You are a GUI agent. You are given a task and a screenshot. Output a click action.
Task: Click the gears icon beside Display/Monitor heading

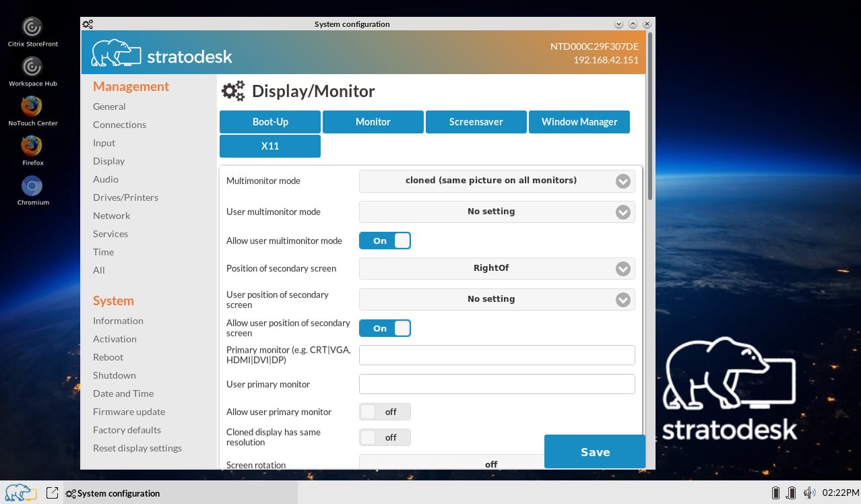pyautogui.click(x=233, y=91)
